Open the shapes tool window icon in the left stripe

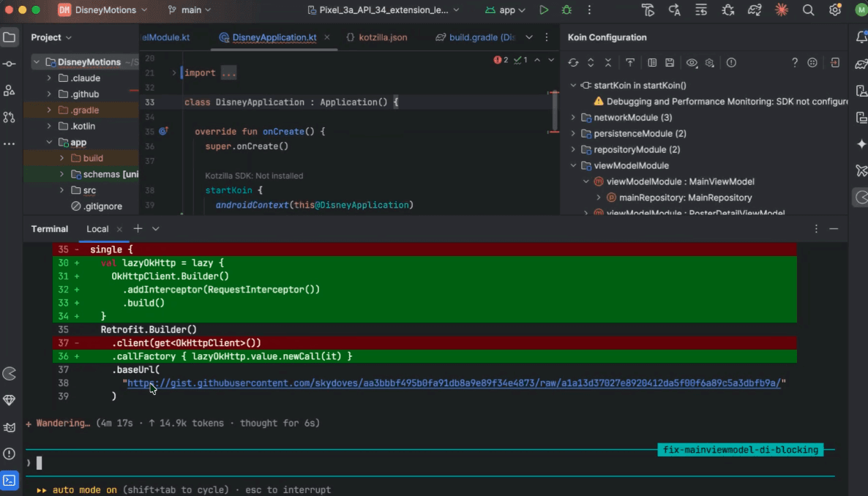[x=10, y=90]
